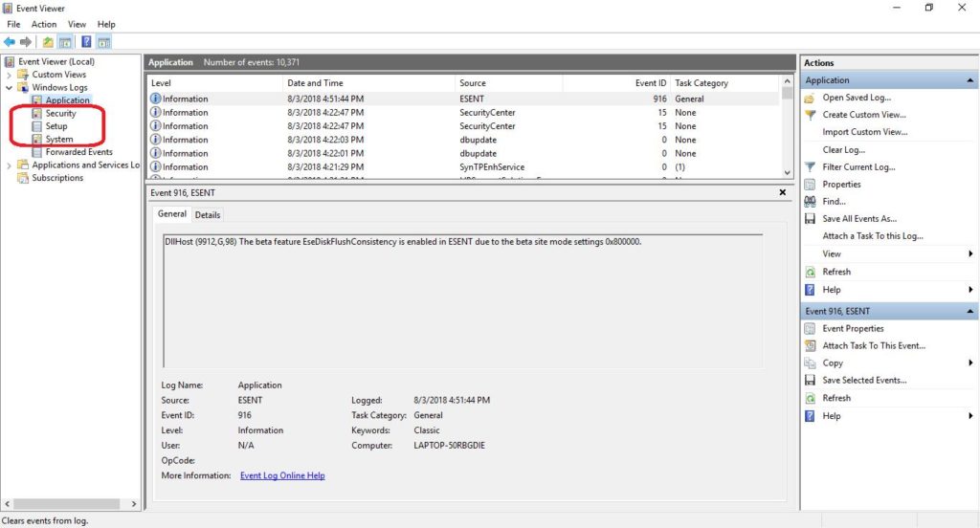Click the Setup log icon in tree

(x=37, y=126)
